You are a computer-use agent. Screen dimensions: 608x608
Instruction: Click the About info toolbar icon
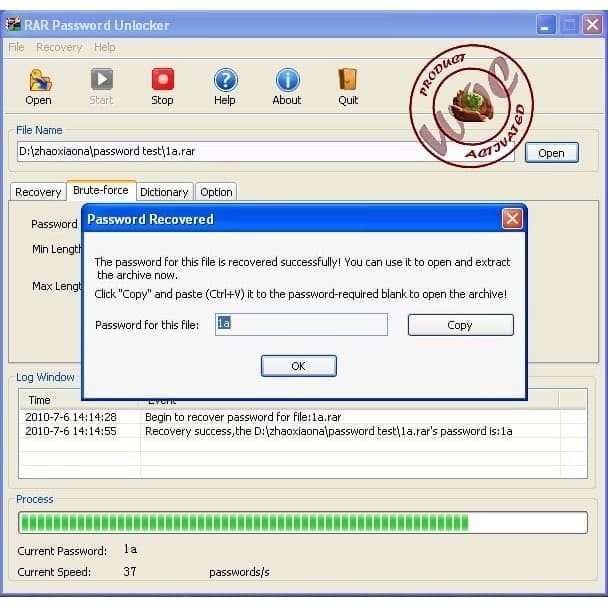point(287,79)
